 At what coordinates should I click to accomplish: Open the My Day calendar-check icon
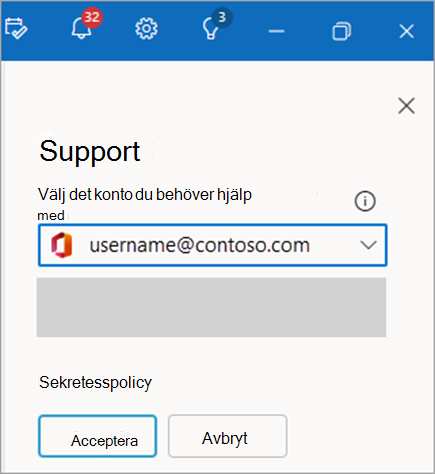(16, 29)
